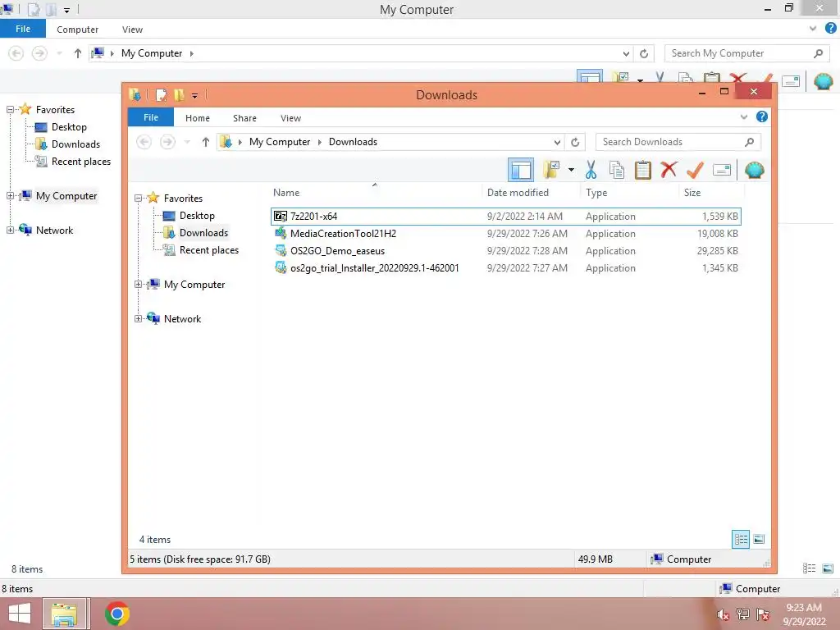Click the Paste clipboard icon in Downloads

click(642, 170)
